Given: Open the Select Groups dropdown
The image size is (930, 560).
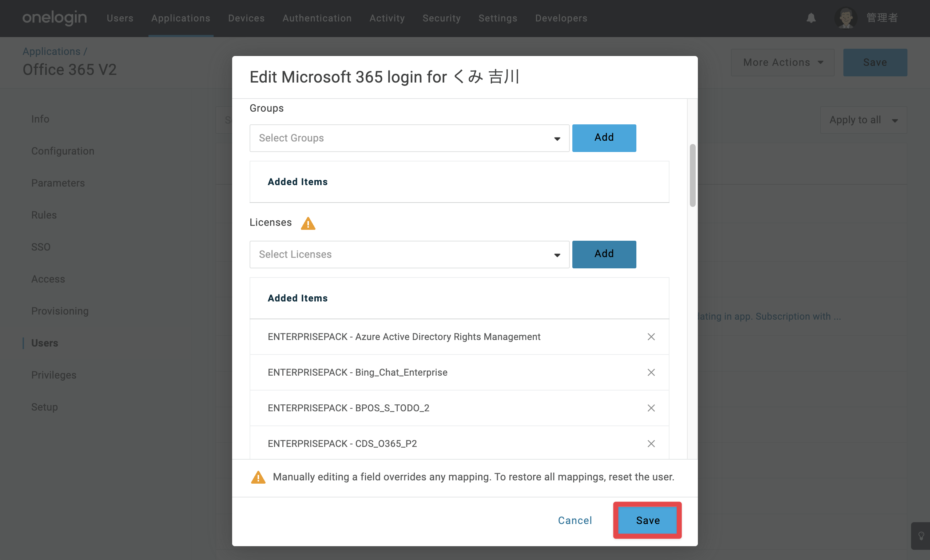Looking at the screenshot, I should tap(409, 138).
